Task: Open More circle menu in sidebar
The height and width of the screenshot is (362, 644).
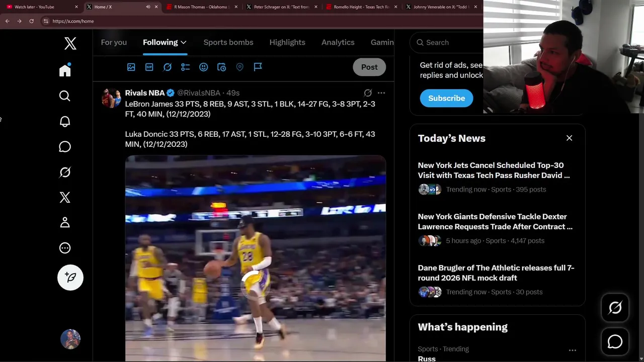Action: [65, 248]
